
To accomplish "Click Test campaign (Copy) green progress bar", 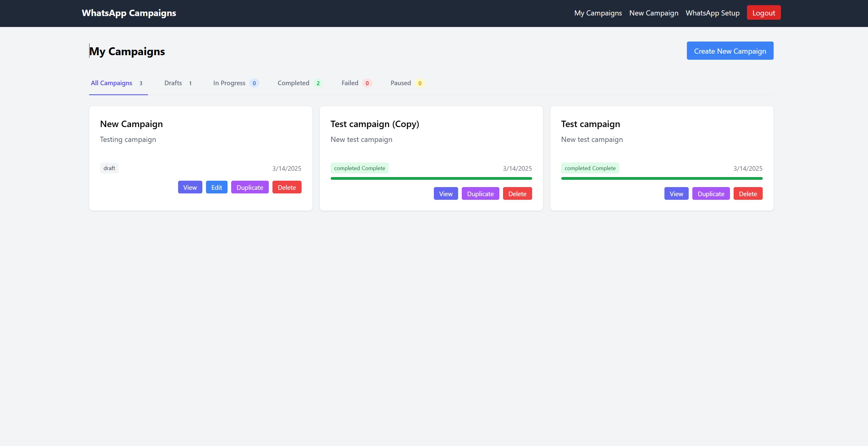I will pos(431,179).
